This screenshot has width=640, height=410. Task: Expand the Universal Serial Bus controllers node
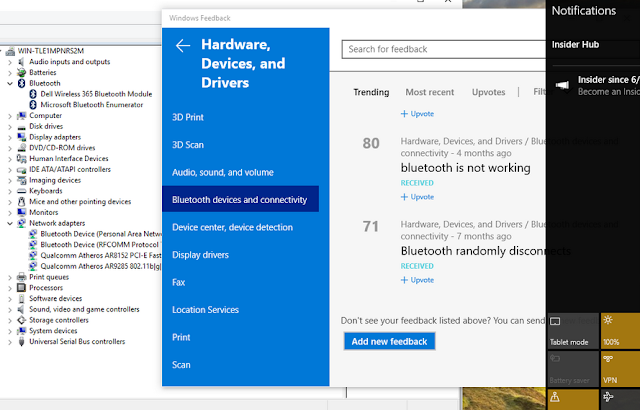click(x=10, y=342)
